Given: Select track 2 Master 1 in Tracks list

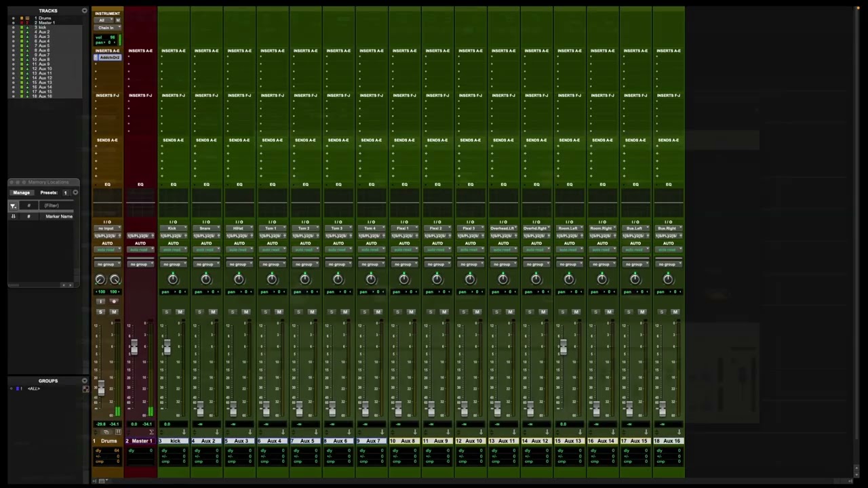Looking at the screenshot, I should pos(45,22).
